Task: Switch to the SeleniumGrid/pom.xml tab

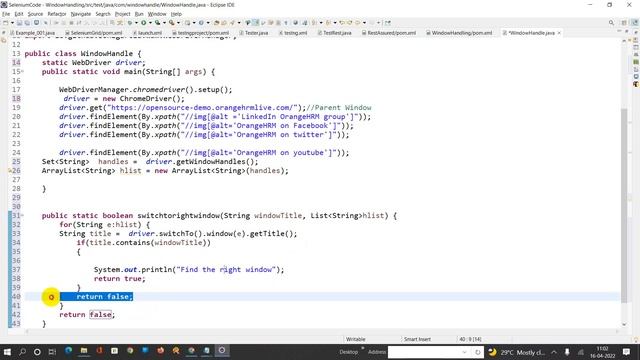Action: point(93,33)
